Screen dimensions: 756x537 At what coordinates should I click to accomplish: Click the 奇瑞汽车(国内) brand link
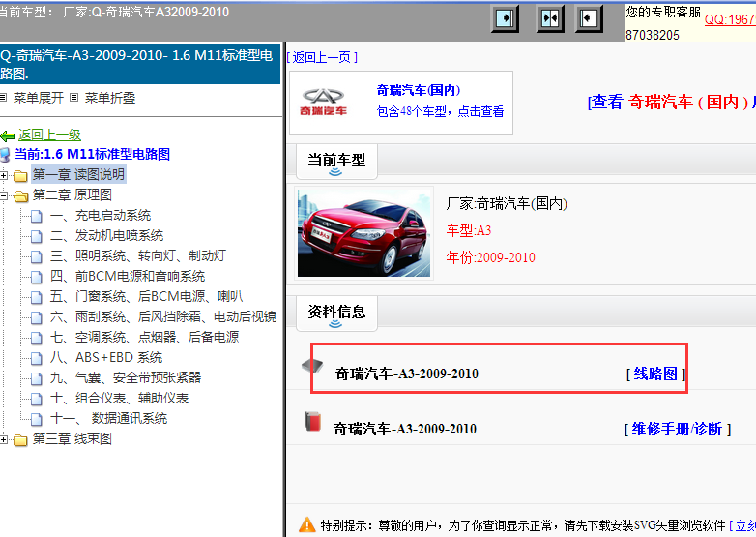(x=419, y=90)
